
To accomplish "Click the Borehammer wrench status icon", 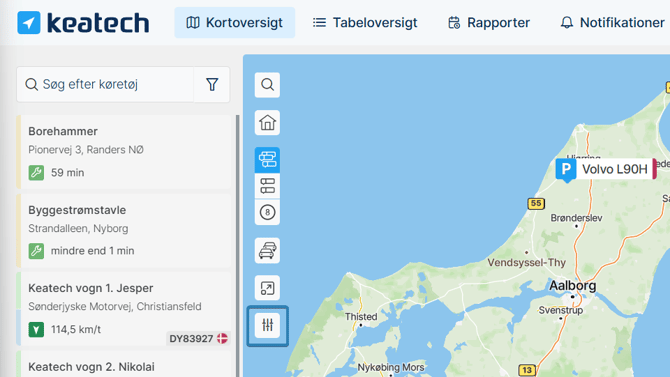I will (36, 173).
